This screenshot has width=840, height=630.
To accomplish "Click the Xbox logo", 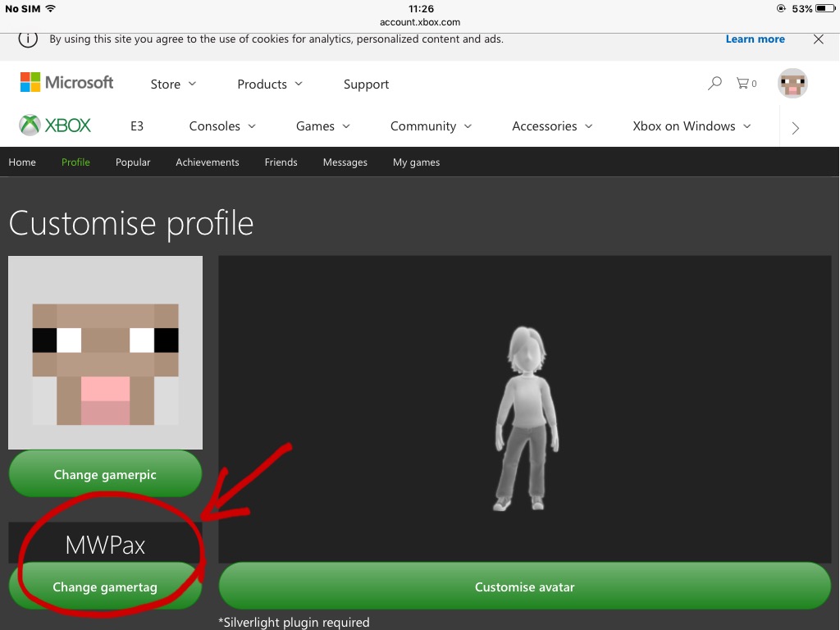I will pos(55,126).
